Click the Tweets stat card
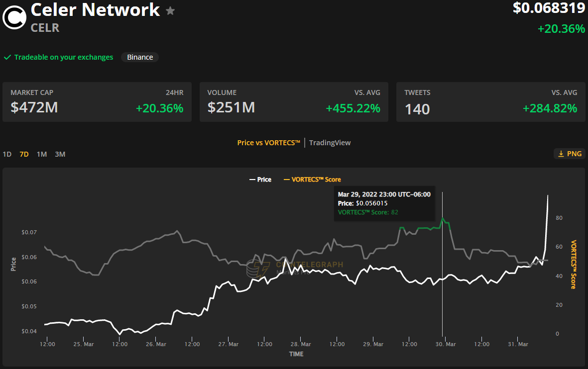Viewport: 588px width, 369px height. pos(490,102)
